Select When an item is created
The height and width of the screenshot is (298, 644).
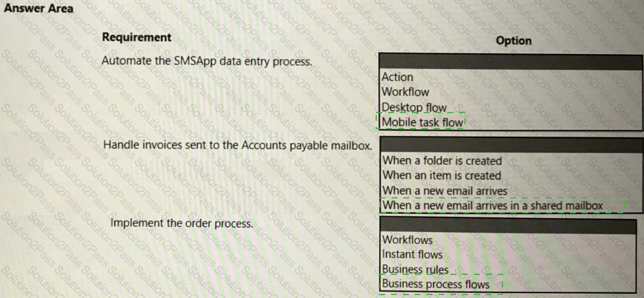coord(442,176)
